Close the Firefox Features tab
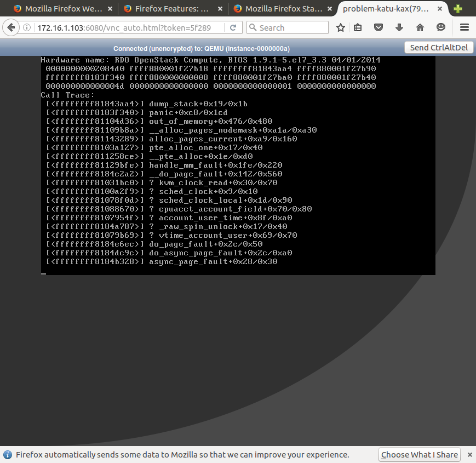Image resolution: width=476 pixels, height=463 pixels. click(x=220, y=9)
